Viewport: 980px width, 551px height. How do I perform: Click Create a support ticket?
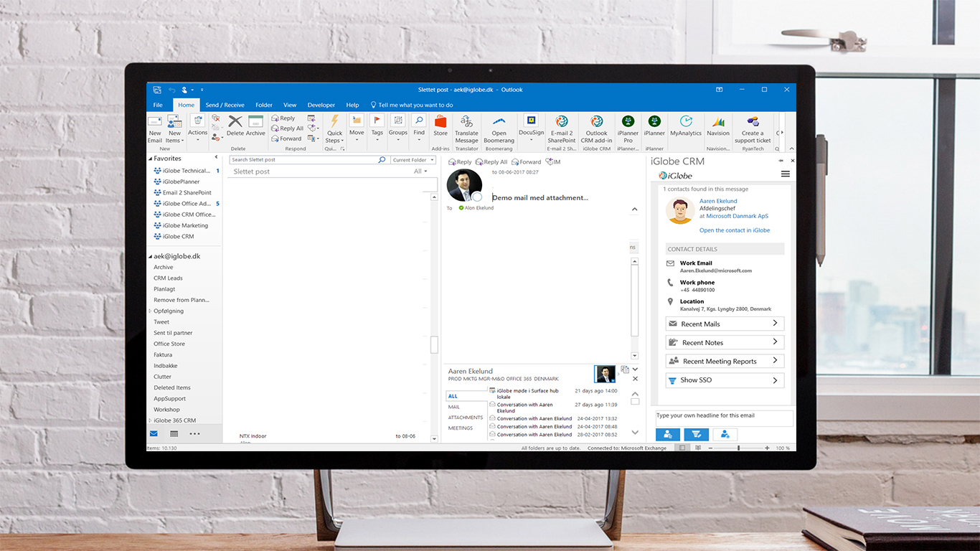coord(753,129)
